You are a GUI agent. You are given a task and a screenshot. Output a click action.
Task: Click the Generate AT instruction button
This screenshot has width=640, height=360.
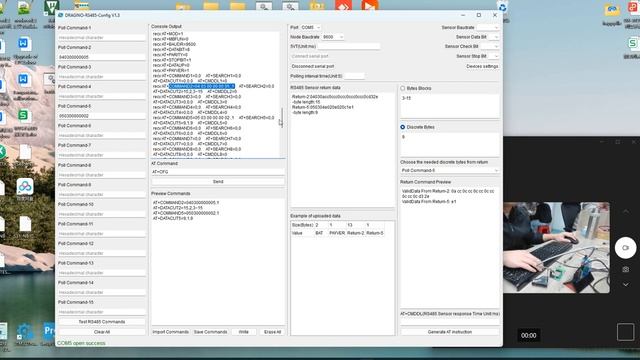450,332
